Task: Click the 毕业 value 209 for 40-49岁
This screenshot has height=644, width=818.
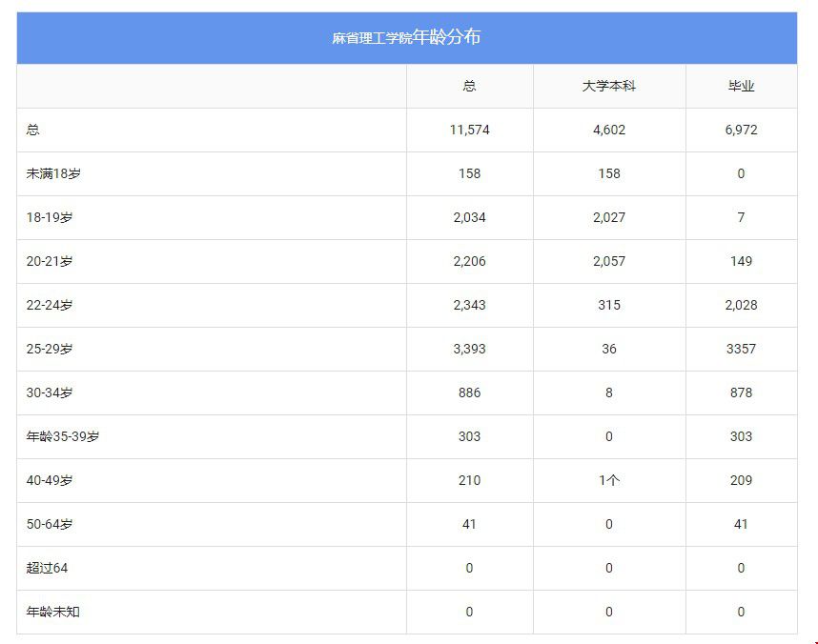Action: click(742, 480)
